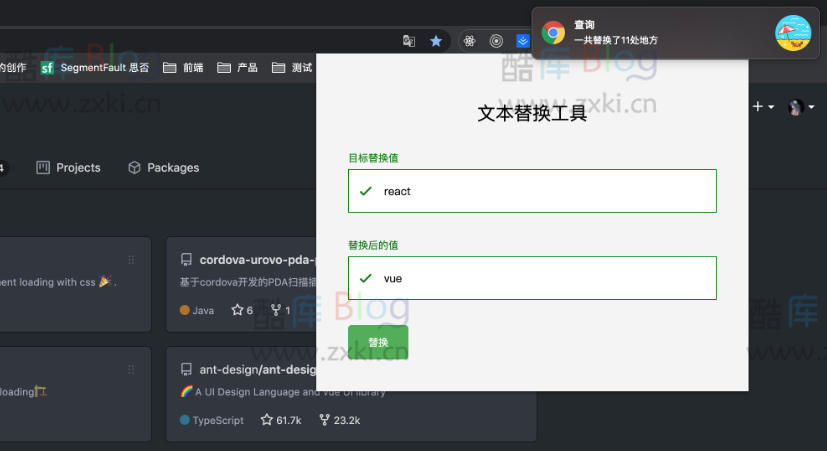The height and width of the screenshot is (451, 827).
Task: Click the 基于cordova开发的PDA description text
Action: coord(248,282)
